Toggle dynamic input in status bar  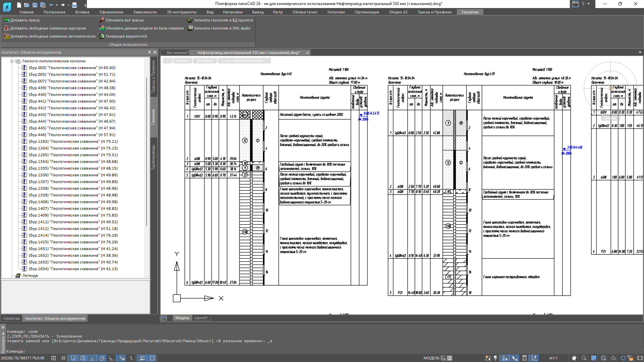121,358
